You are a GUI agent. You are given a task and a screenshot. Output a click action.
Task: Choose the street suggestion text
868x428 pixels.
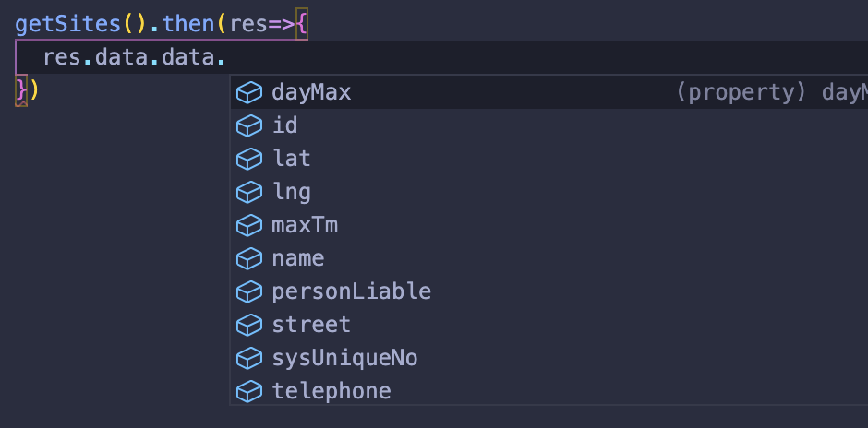pyautogui.click(x=311, y=325)
